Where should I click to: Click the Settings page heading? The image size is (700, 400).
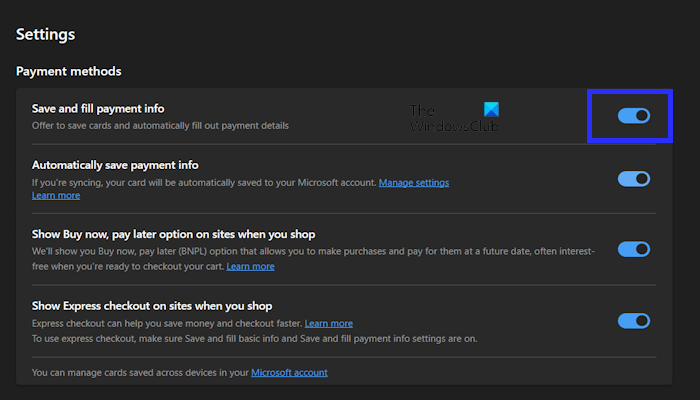coord(45,34)
